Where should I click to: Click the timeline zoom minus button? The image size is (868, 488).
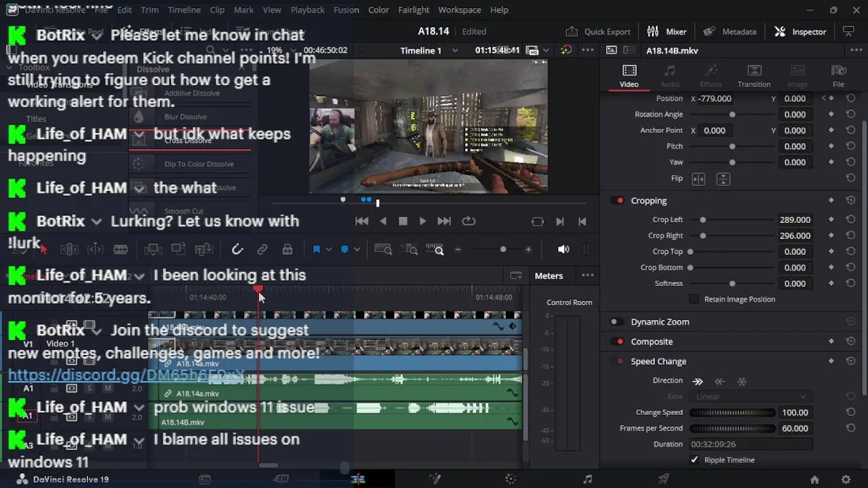pos(458,249)
